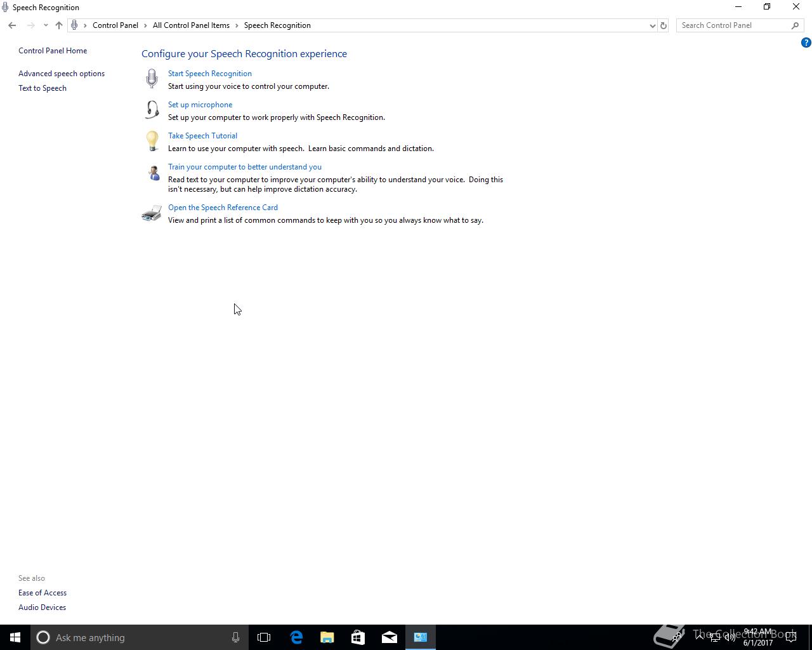Open the Set up microphone link

[200, 105]
